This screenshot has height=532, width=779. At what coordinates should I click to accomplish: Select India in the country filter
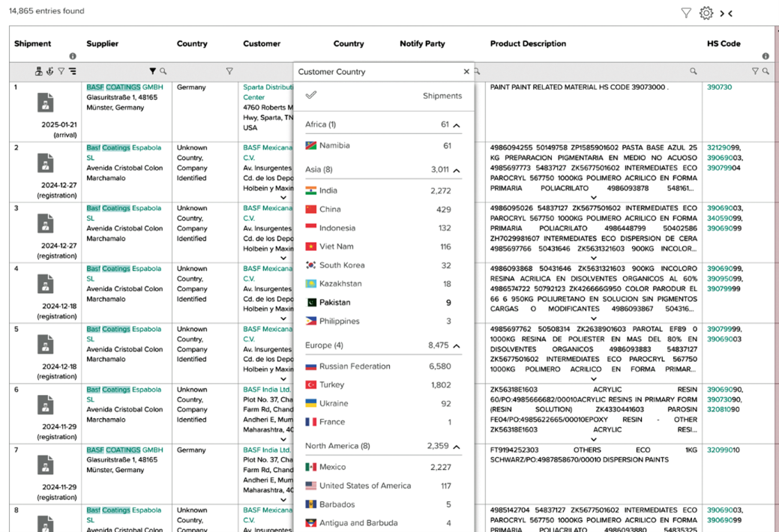[x=379, y=190]
